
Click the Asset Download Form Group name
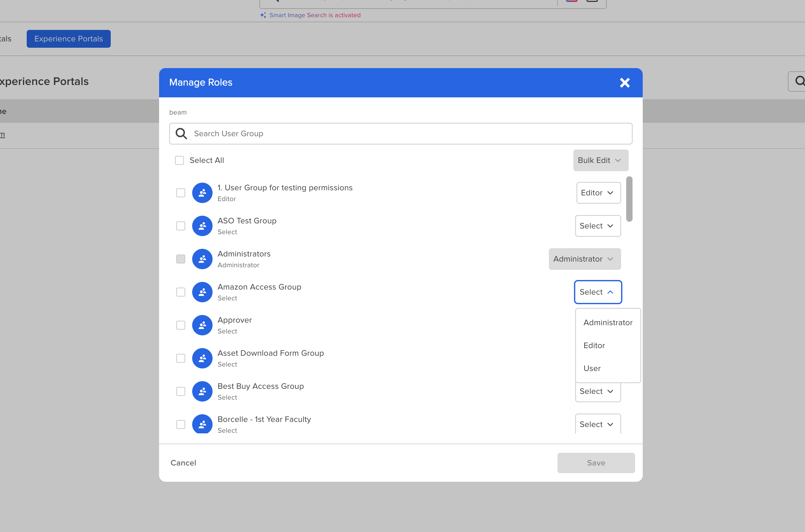click(x=270, y=353)
